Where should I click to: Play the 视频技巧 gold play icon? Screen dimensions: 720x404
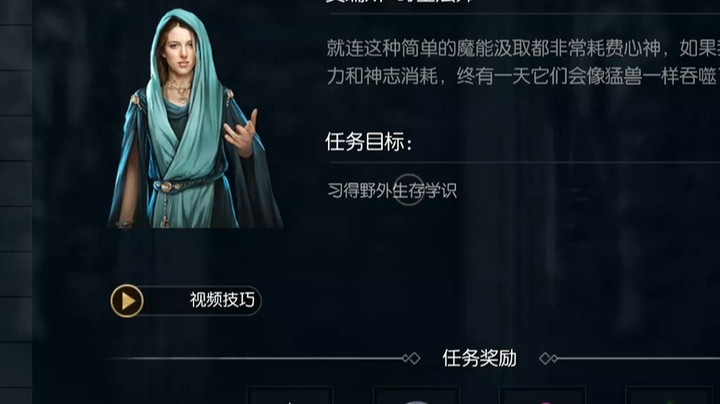[127, 301]
